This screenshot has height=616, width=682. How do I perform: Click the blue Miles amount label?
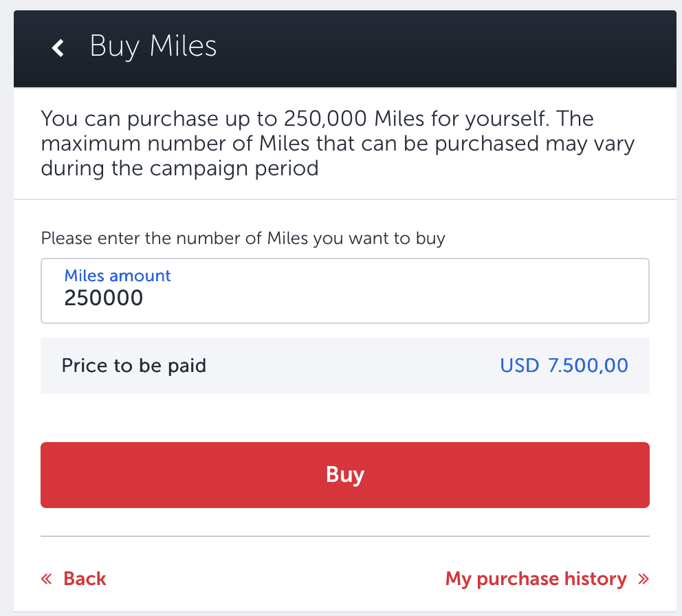tap(117, 275)
